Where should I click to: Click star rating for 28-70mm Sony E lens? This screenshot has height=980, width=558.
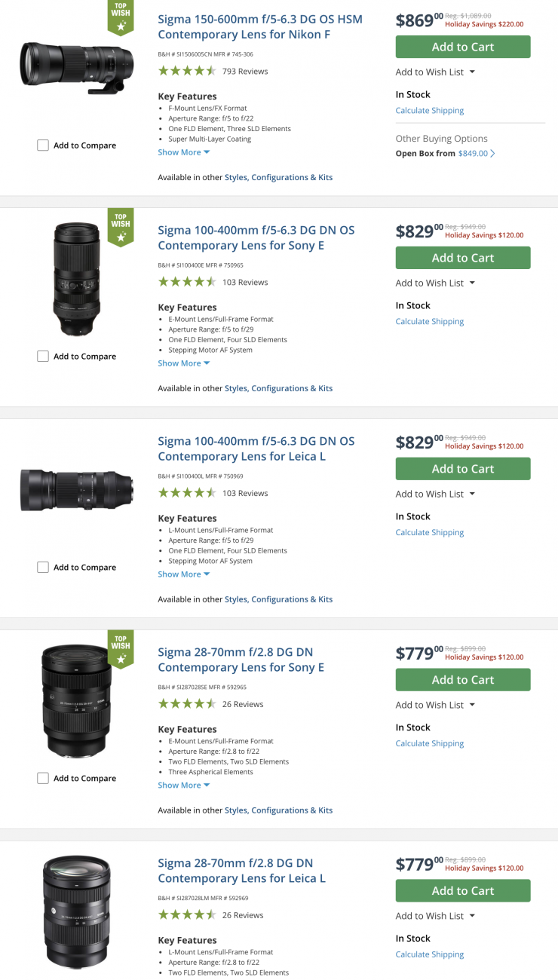[x=187, y=704]
